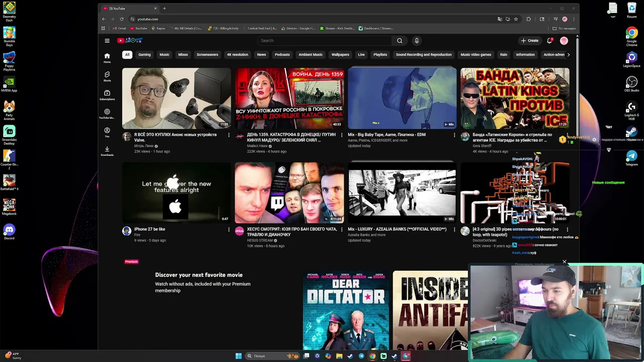
Task: Open the Stream - Kick Dashboard bookmark
Action: click(x=337, y=28)
